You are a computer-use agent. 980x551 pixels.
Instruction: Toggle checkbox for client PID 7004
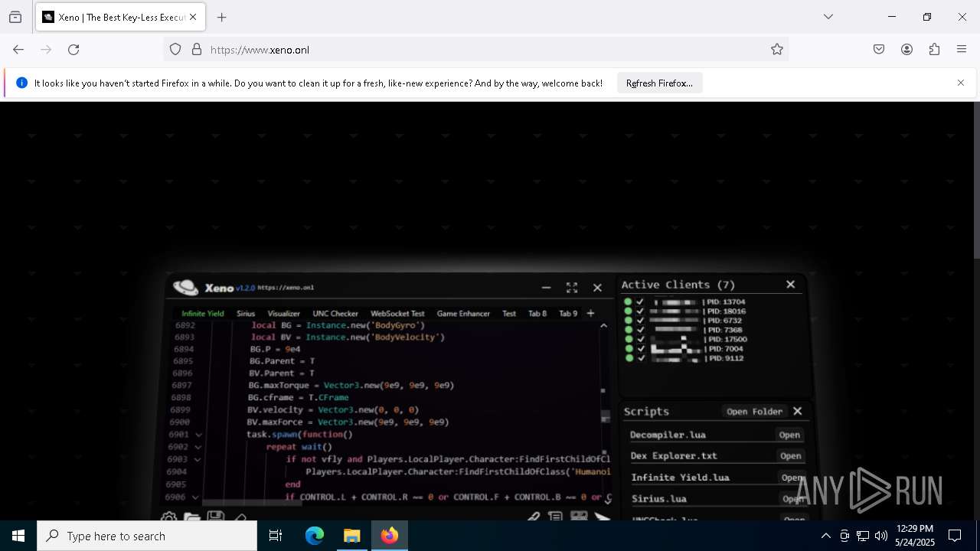pos(641,349)
